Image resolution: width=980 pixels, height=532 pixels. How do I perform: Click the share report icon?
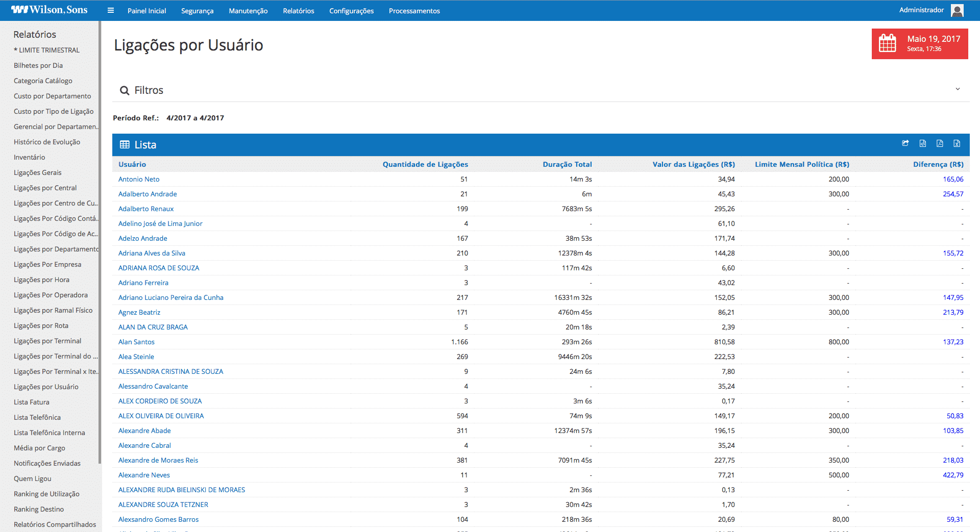click(905, 143)
